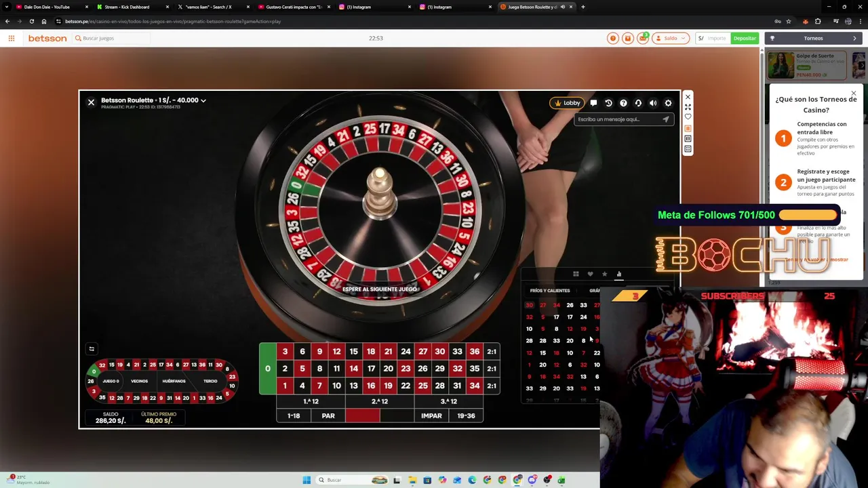
Task: Open live support headset icon
Action: [x=638, y=103]
